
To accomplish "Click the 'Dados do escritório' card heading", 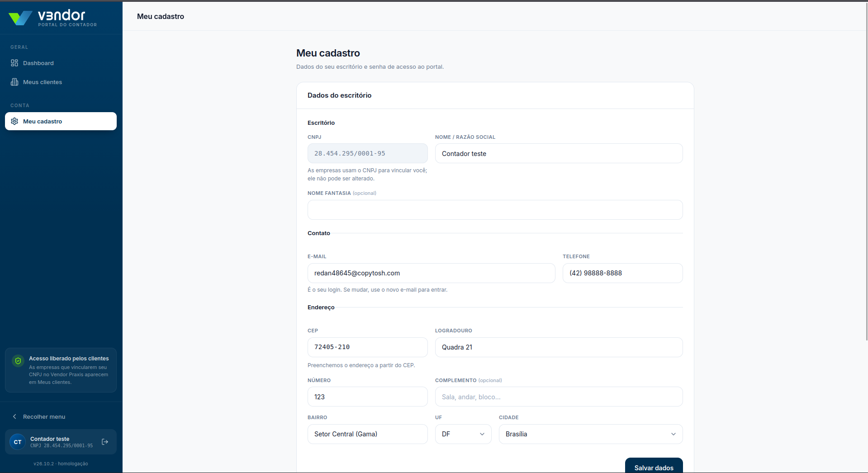I will pos(339,95).
